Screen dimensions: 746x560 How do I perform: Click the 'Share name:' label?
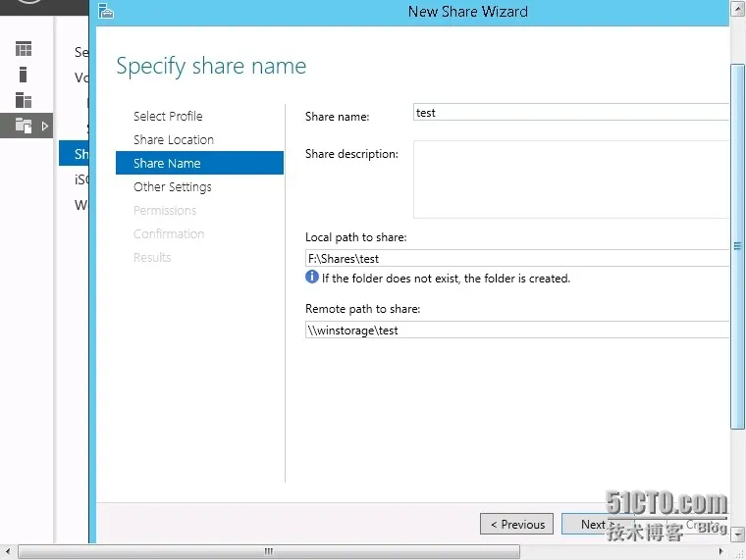pyautogui.click(x=337, y=117)
